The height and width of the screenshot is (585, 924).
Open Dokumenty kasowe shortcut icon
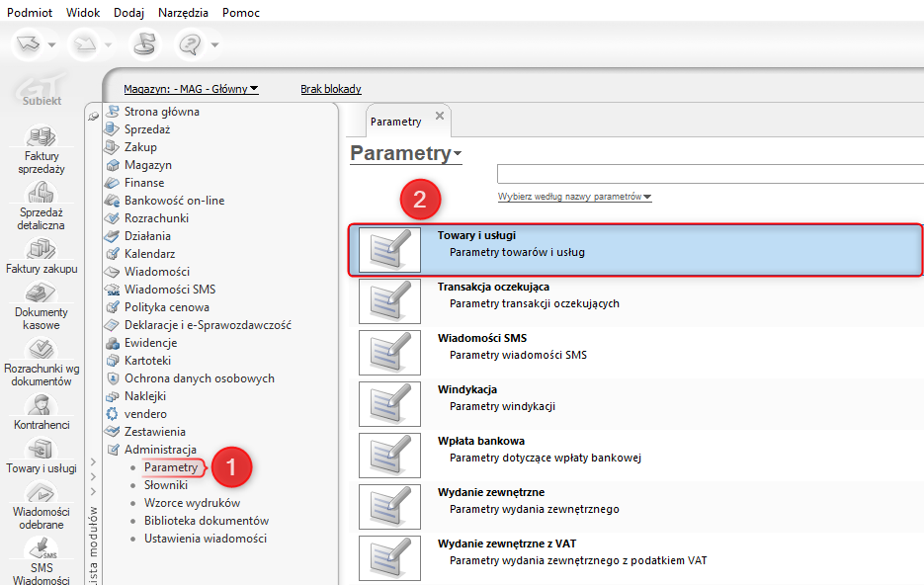click(x=42, y=292)
